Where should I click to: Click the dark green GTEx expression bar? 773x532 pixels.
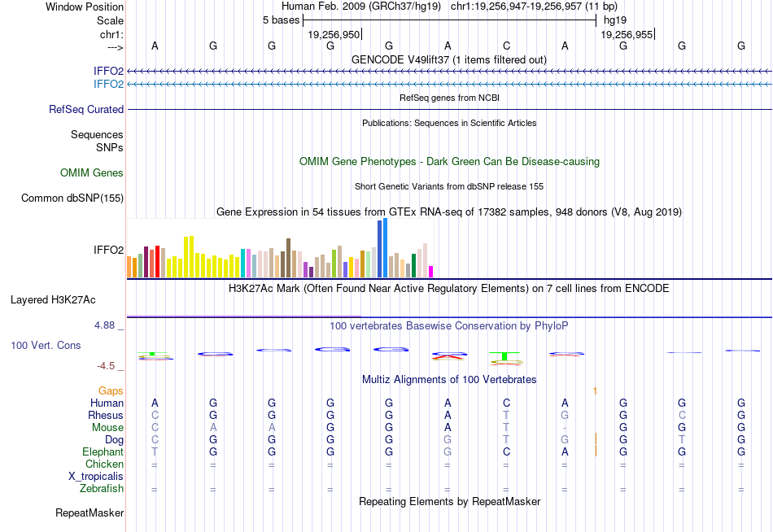pos(413,266)
